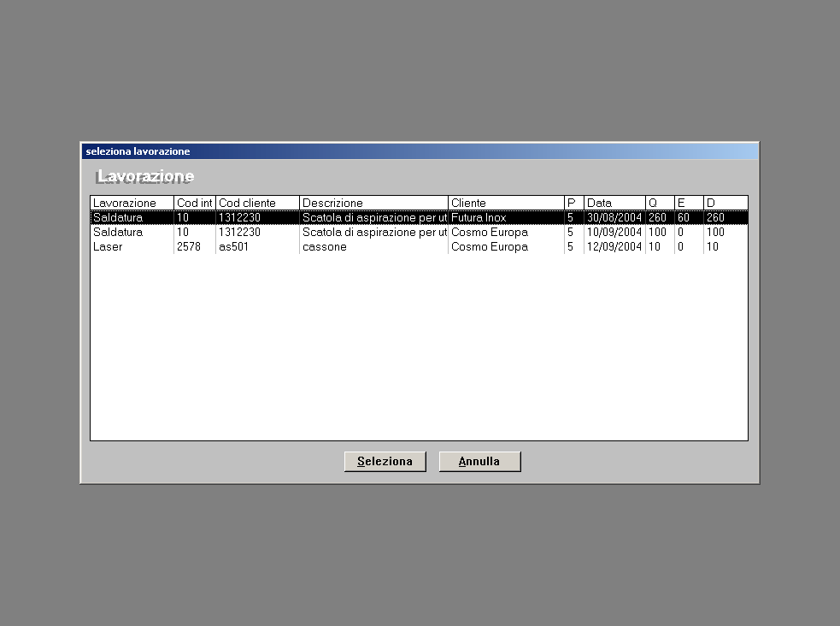Screen dimensions: 840x626
Task: Select Saldatura row for Cosmo Europa
Action: coord(419,232)
